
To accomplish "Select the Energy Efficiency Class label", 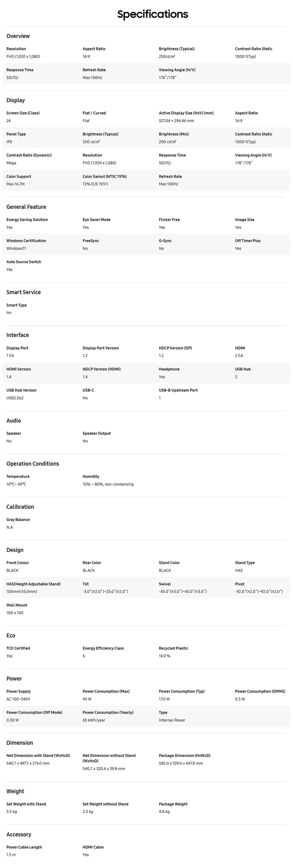I will click(x=103, y=648).
